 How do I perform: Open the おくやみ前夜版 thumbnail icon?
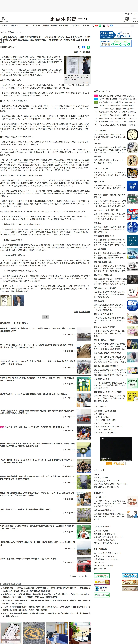132,135
